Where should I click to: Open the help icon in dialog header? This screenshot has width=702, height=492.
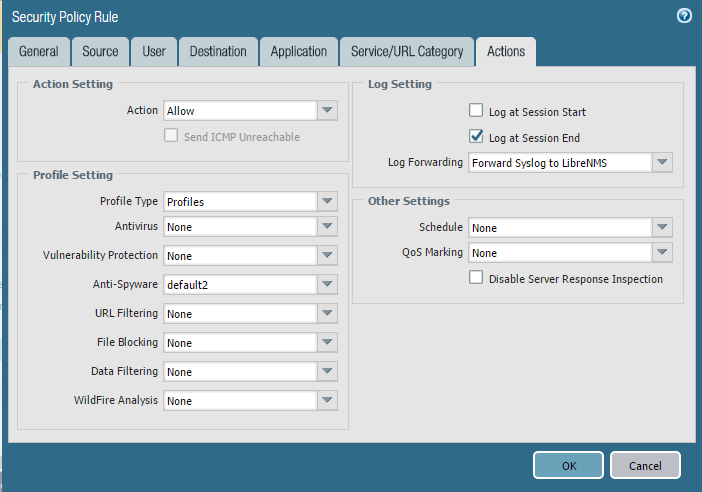pos(684,16)
